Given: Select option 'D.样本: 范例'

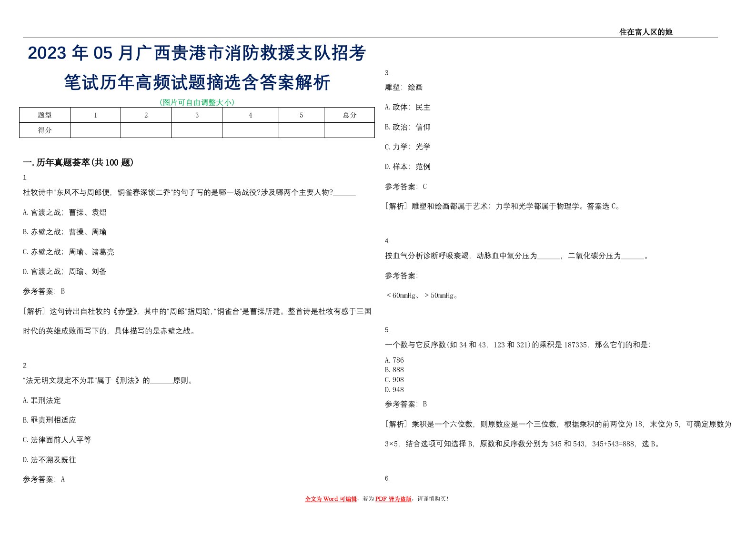Looking at the screenshot, I should click(x=408, y=167).
